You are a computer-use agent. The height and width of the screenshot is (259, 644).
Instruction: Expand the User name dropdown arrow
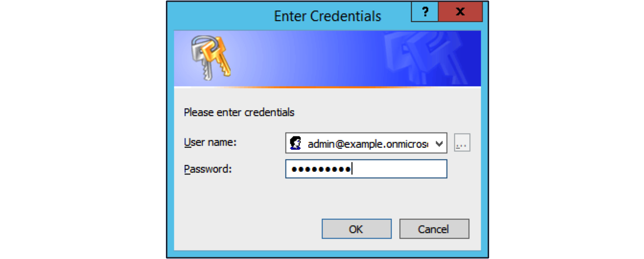pyautogui.click(x=439, y=143)
